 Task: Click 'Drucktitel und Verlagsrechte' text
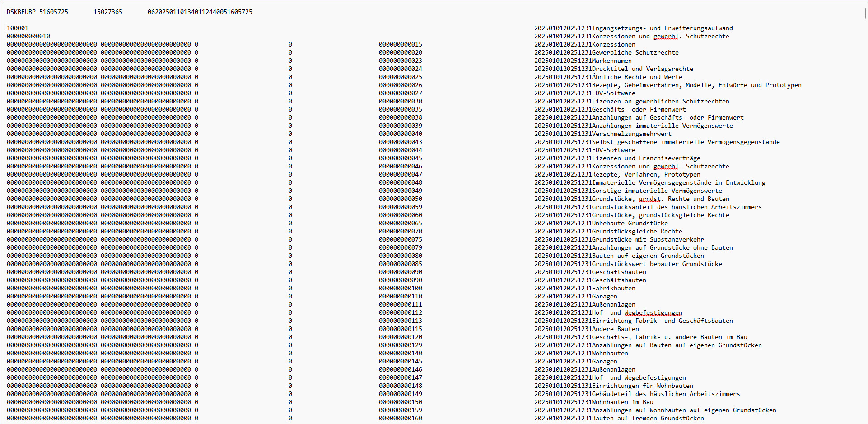[x=643, y=69]
